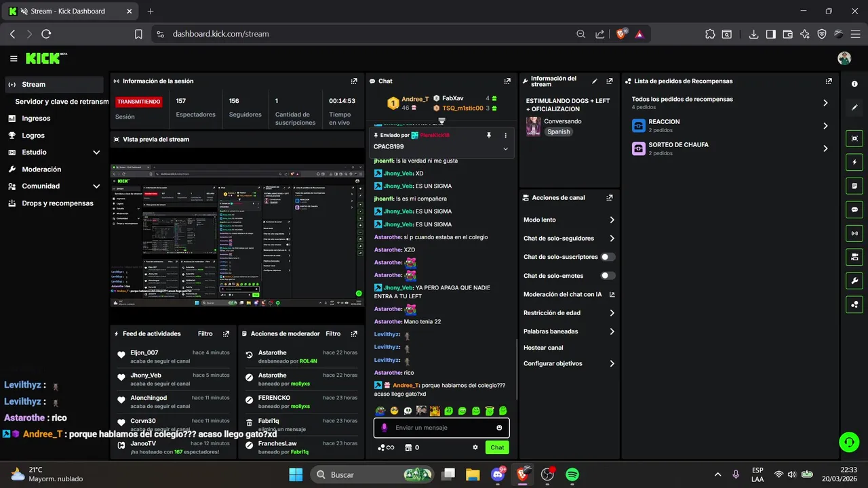Open the hamburger menu beside the Kick logo
868x488 pixels.
tap(14, 58)
